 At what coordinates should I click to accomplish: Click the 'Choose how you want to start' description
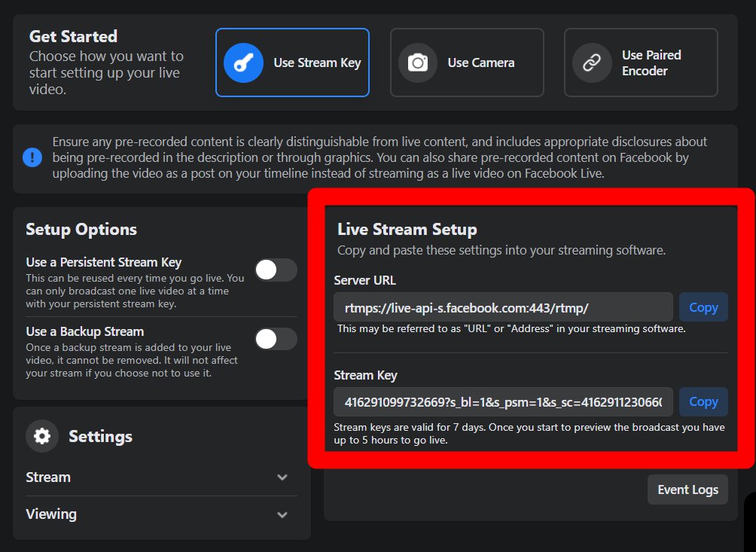107,73
